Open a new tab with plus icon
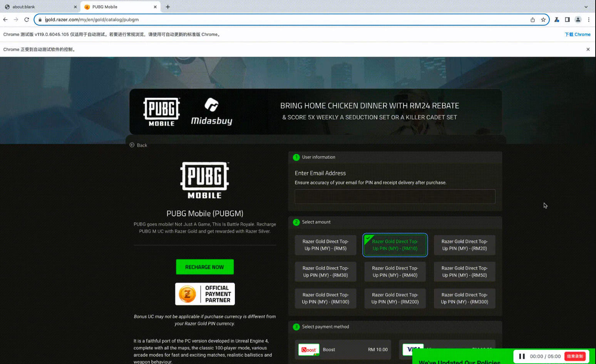 [x=168, y=7]
